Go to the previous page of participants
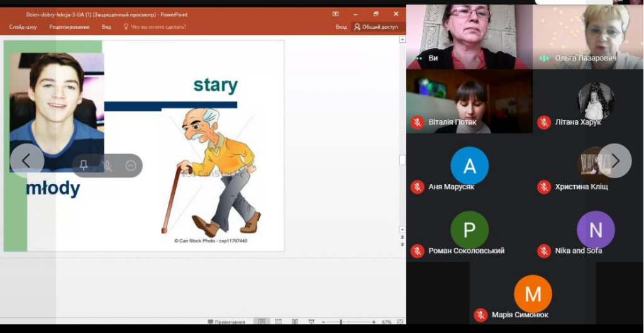644x333 pixels. click(x=26, y=161)
